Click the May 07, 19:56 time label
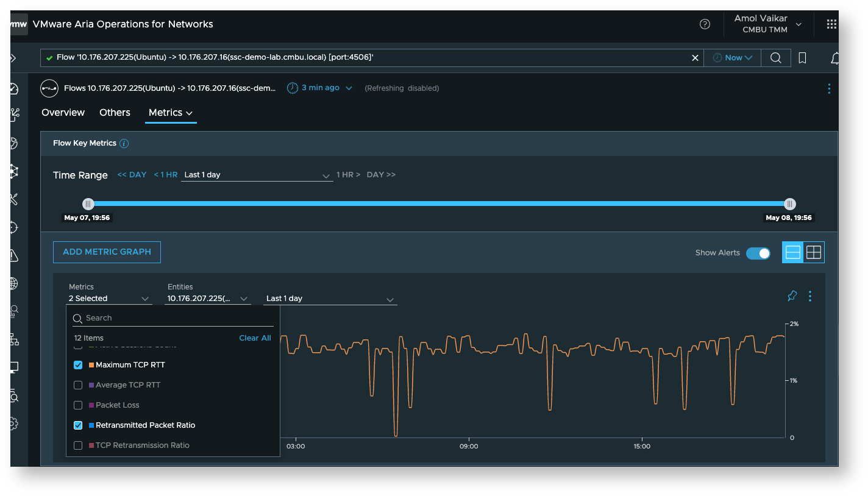868x496 pixels. coord(87,218)
